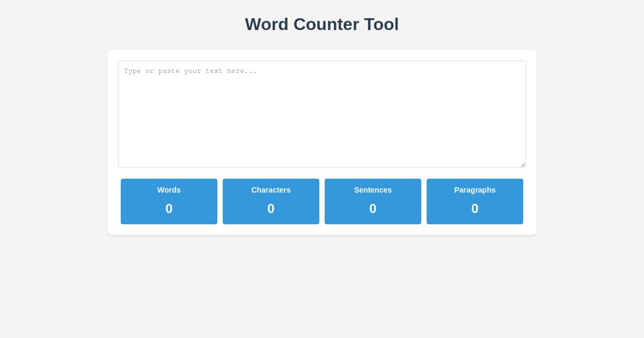Click the Word Counter Tool heading
This screenshot has width=644, height=338.
[x=322, y=24]
